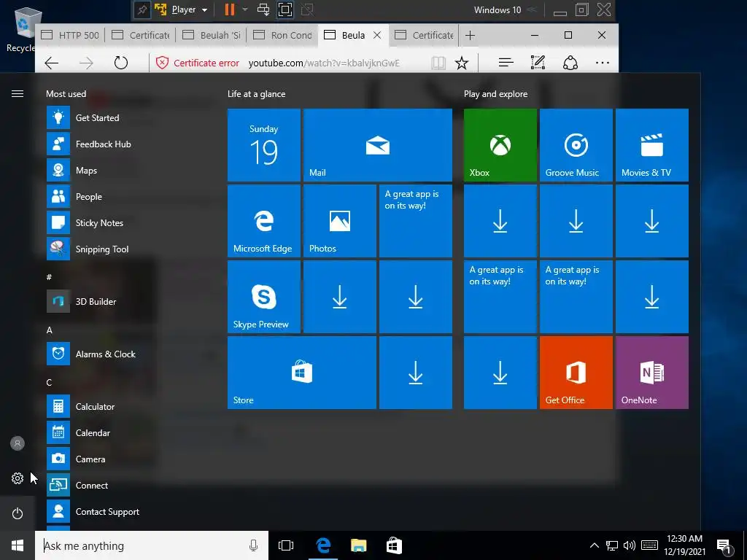Click the youtube.com address bar
This screenshot has height=560, width=747.
324,63
